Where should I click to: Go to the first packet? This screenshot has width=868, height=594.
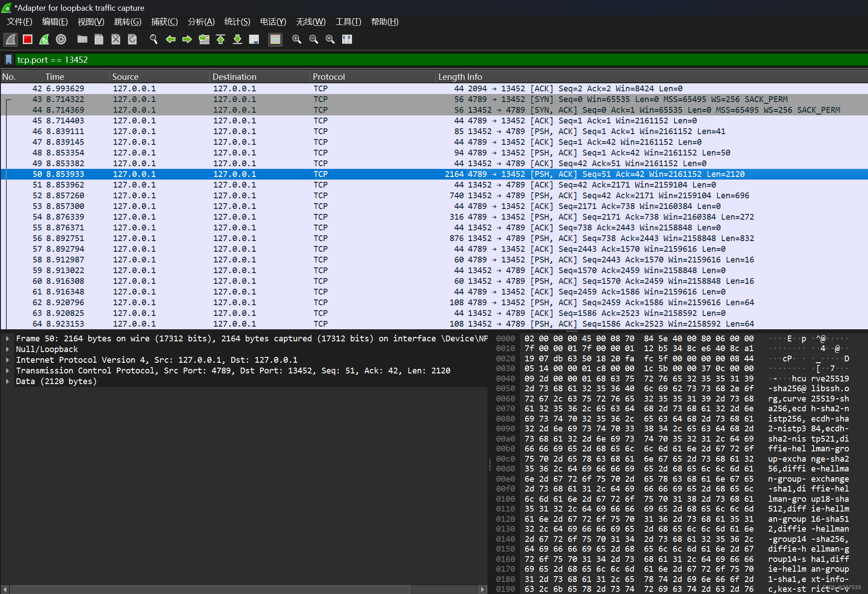[x=221, y=39]
